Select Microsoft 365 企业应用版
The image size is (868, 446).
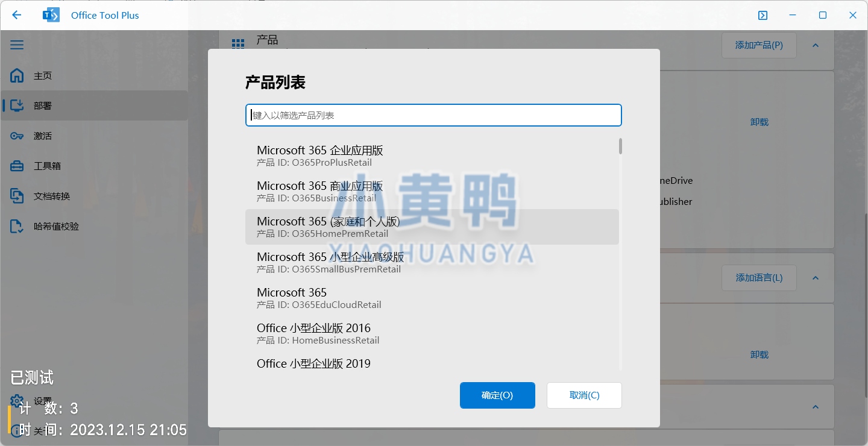(432, 155)
